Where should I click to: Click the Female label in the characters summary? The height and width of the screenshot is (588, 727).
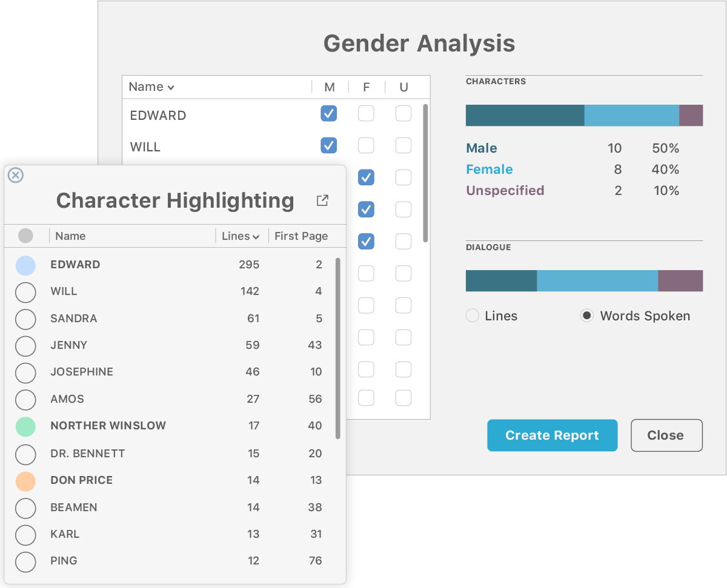(489, 170)
